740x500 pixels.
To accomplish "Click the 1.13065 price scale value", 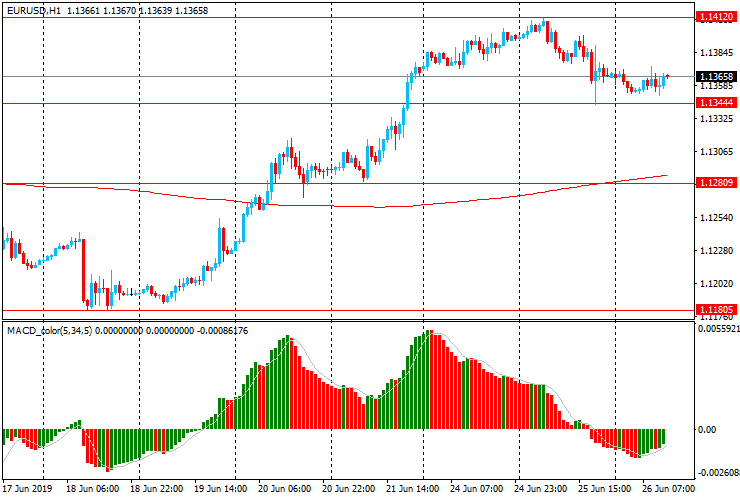I will coord(716,152).
